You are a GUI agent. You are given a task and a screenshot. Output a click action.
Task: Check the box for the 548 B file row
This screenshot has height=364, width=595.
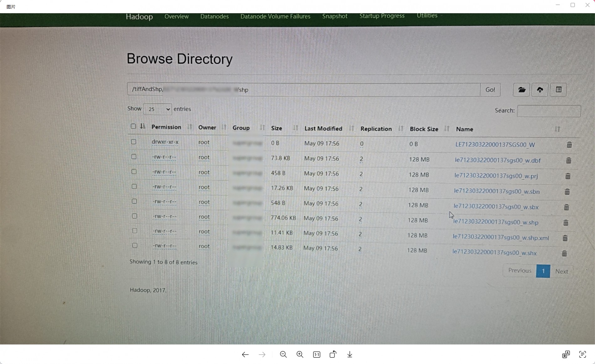134,201
